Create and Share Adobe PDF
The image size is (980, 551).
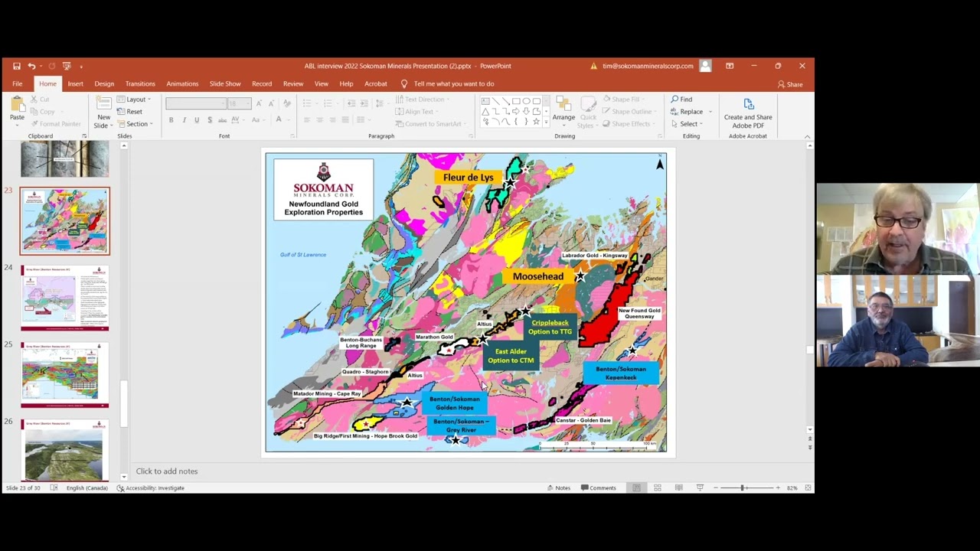click(748, 112)
